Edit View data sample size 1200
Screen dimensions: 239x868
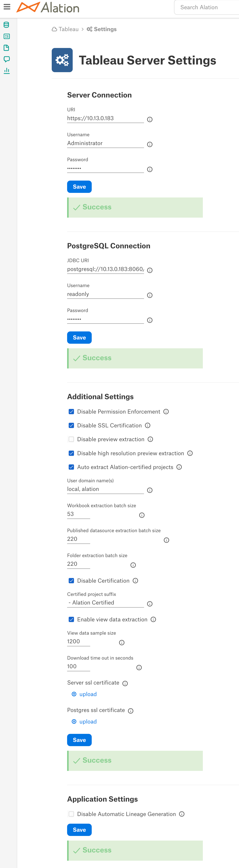pyautogui.click(x=79, y=641)
